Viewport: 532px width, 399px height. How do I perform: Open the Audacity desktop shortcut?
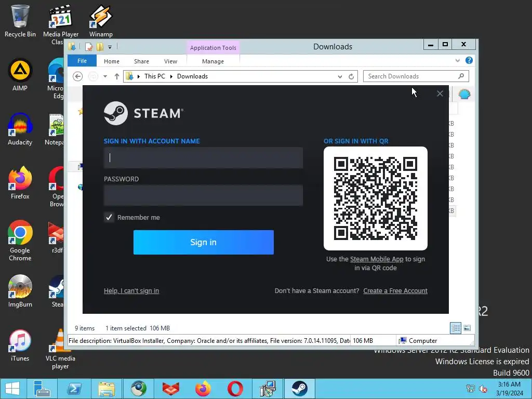tap(20, 129)
